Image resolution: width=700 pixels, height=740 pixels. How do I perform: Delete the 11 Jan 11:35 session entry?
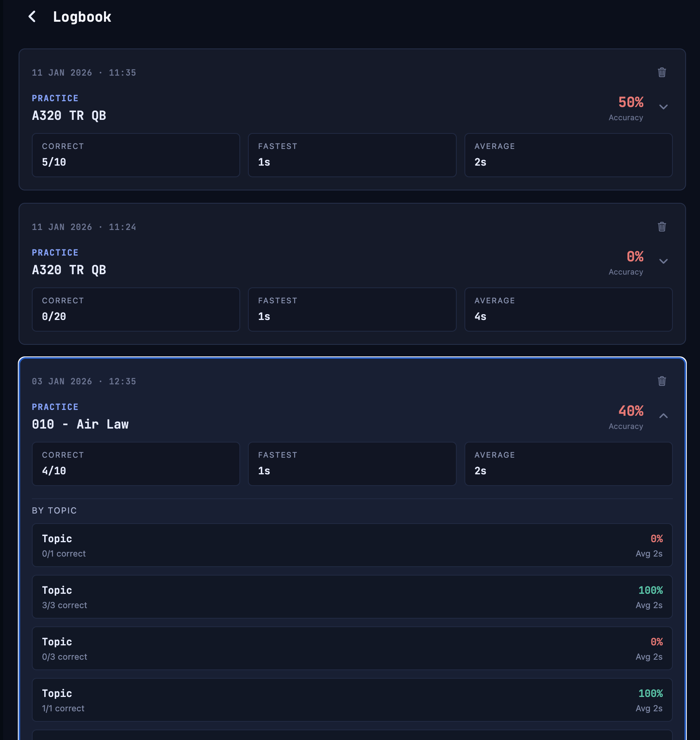[662, 73]
